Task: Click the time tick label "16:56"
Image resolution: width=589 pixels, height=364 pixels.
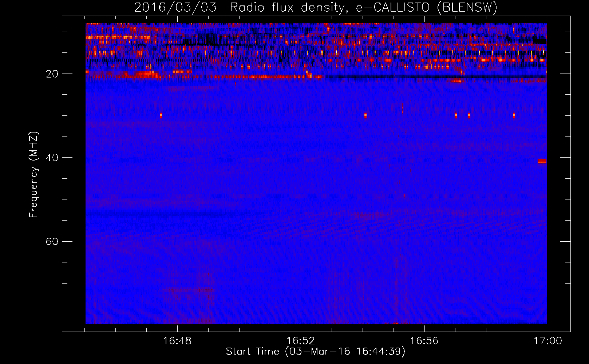Action: (424, 341)
